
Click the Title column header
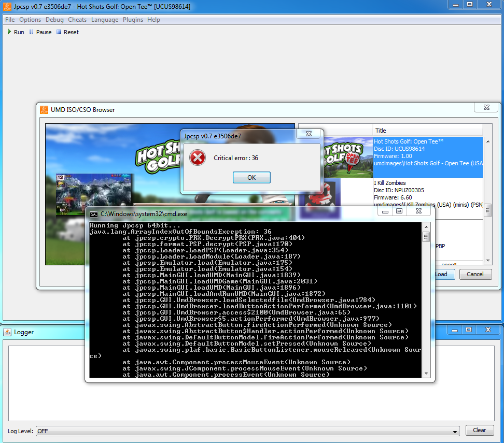(381, 131)
